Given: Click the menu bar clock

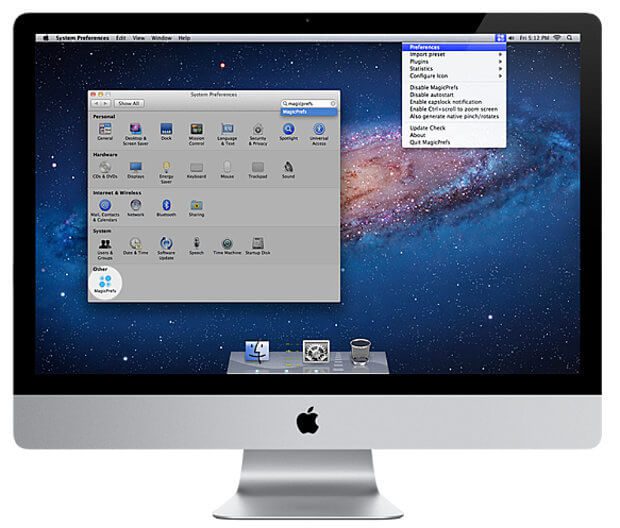Looking at the screenshot, I should point(534,38).
